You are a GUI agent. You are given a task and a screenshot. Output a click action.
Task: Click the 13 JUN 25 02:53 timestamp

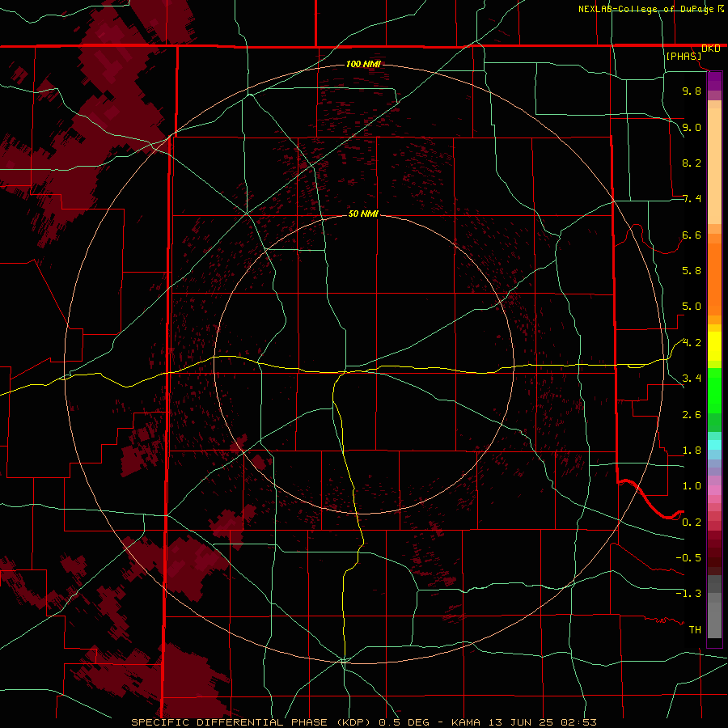click(x=542, y=722)
